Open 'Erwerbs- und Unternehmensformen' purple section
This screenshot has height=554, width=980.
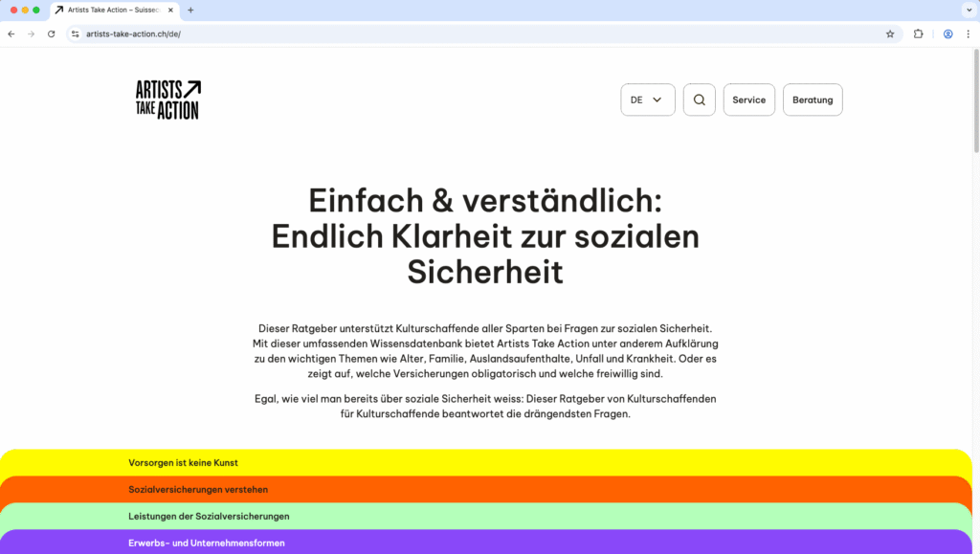click(x=206, y=543)
